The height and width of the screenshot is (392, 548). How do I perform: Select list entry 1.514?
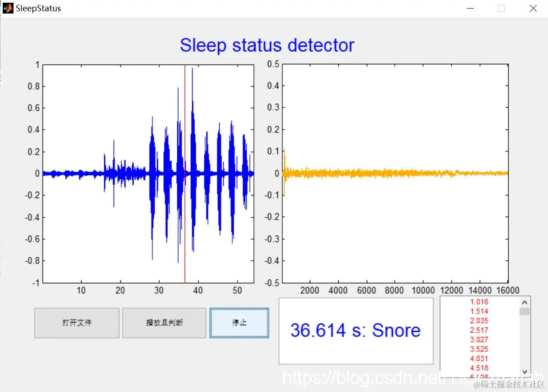(x=479, y=311)
